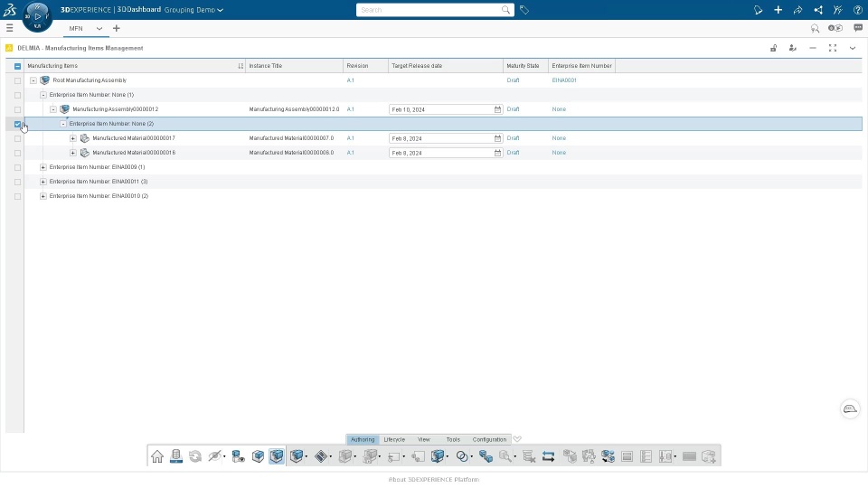Image resolution: width=868 pixels, height=488 pixels.
Task: Expand Enterprise Item Number: EINA0009 group
Action: tap(43, 166)
